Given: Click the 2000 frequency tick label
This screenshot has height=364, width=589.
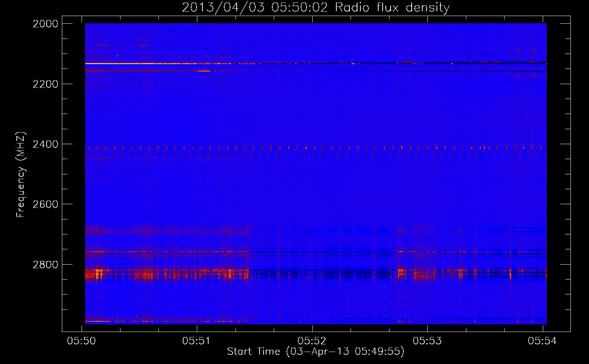Looking at the screenshot, I should [x=46, y=24].
